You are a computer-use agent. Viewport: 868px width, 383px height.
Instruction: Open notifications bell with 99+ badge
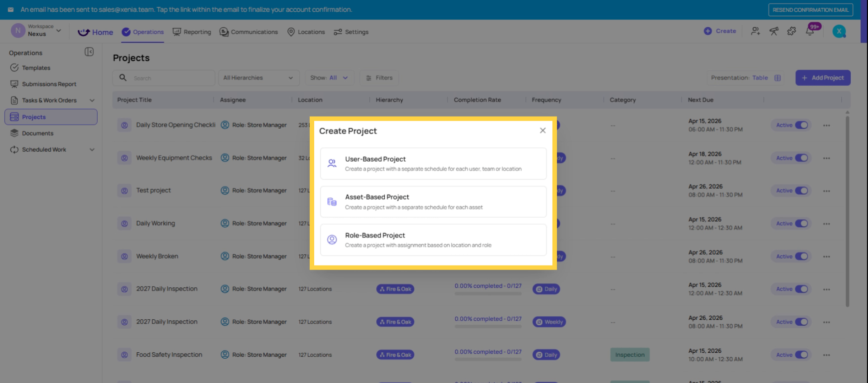coord(811,31)
